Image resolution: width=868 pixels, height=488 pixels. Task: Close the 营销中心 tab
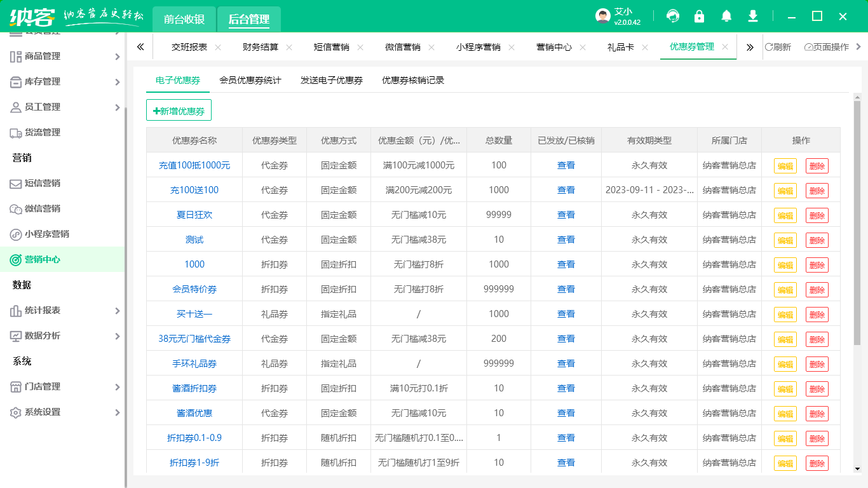click(583, 47)
